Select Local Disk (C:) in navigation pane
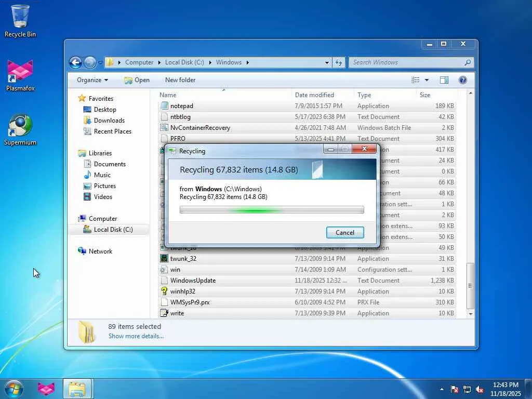The height and width of the screenshot is (399, 532). pos(109,230)
